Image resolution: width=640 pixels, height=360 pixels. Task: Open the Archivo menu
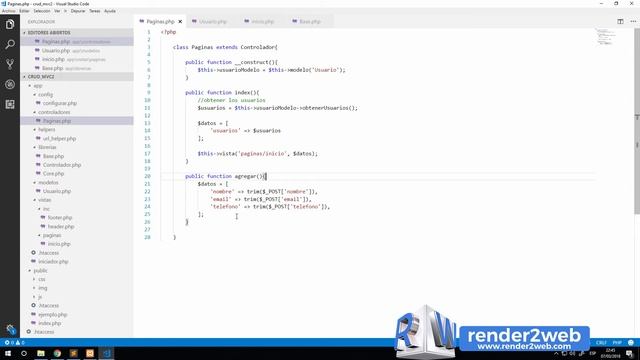pos(9,11)
